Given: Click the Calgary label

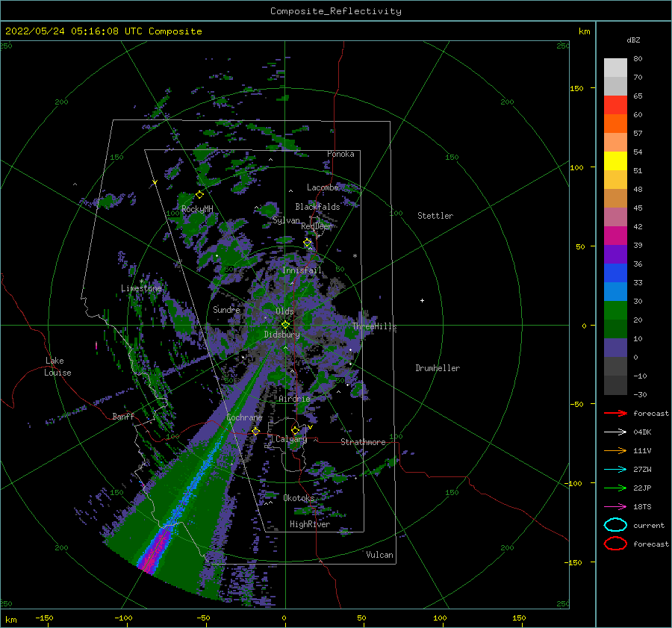Looking at the screenshot, I should tap(291, 439).
